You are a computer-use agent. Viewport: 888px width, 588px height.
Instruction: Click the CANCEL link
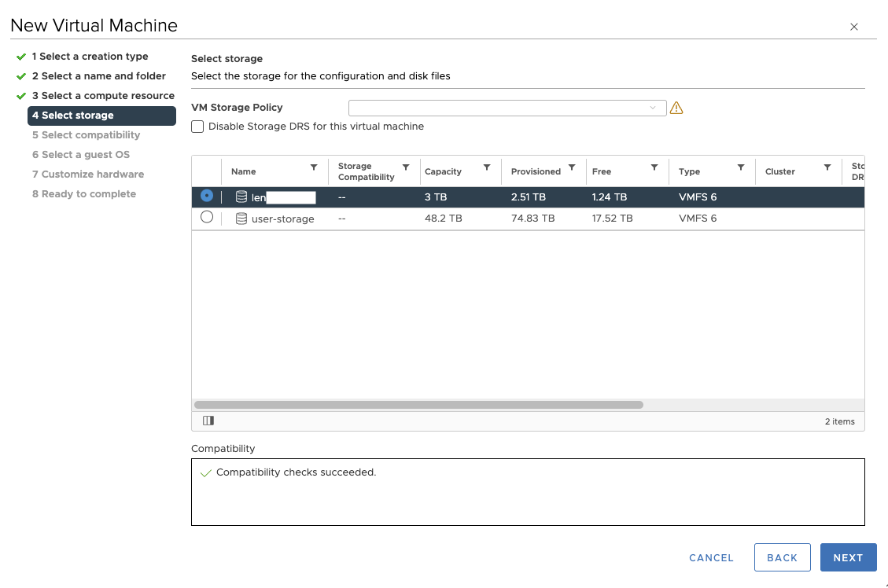click(711, 557)
